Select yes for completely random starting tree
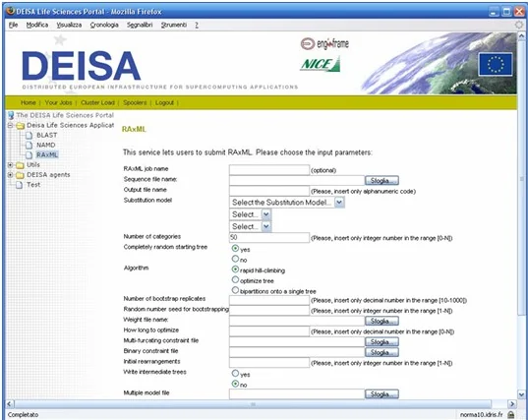The image size is (528, 420). coord(235,248)
